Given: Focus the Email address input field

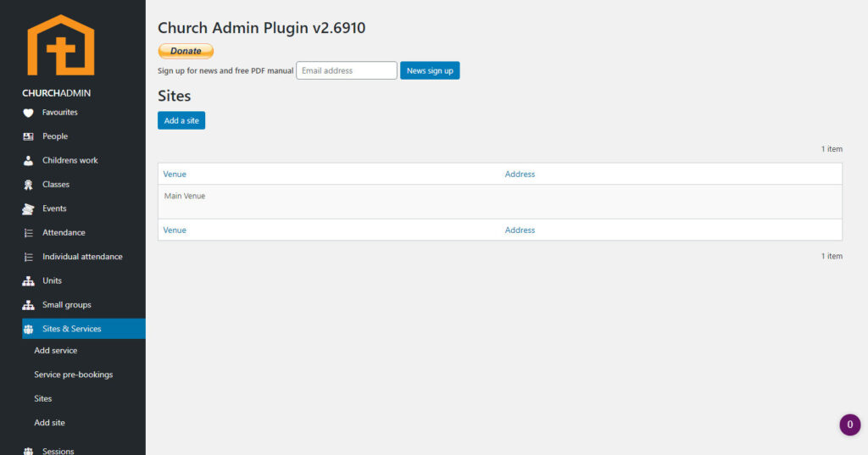Looking at the screenshot, I should coord(347,70).
